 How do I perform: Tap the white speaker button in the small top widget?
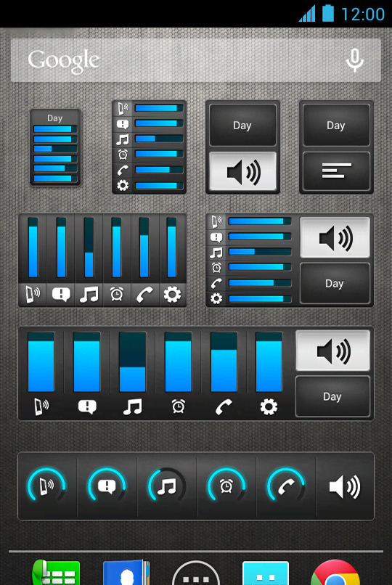[242, 171]
